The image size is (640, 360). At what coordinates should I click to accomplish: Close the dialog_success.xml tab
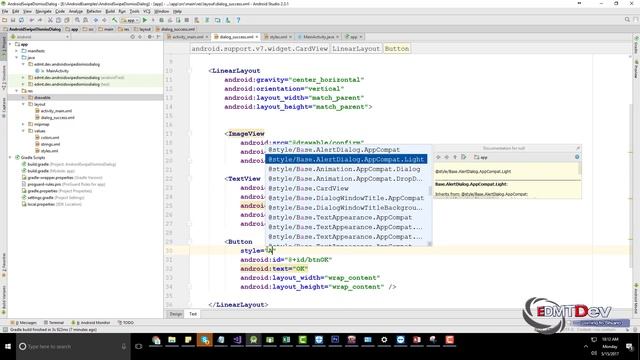[257, 37]
